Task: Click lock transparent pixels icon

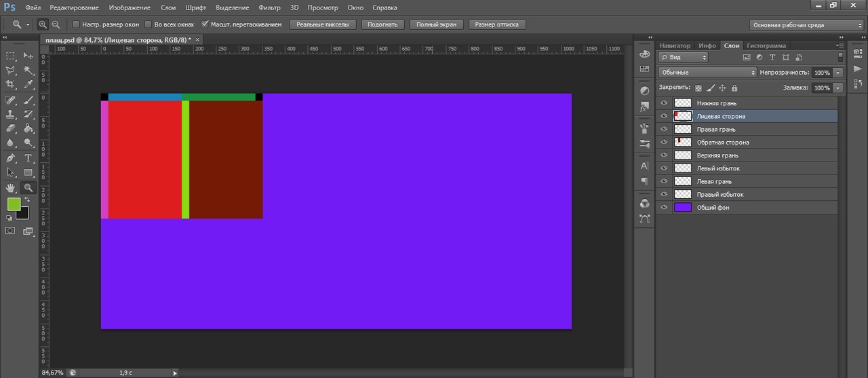Action: click(698, 88)
